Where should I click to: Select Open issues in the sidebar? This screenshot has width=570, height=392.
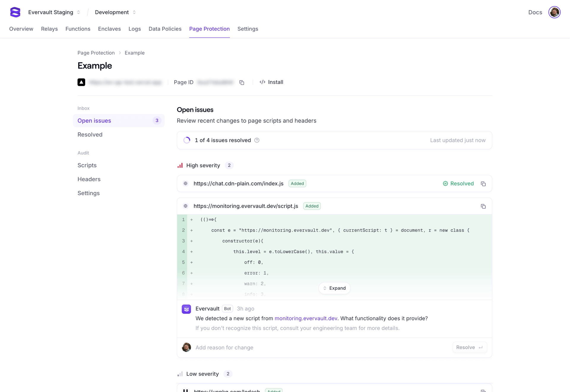(119, 121)
